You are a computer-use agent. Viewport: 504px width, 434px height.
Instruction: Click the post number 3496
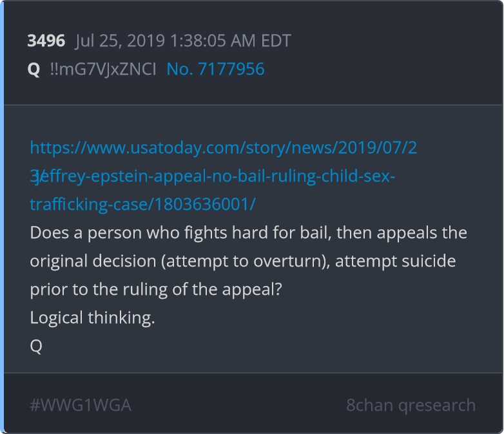(x=46, y=41)
